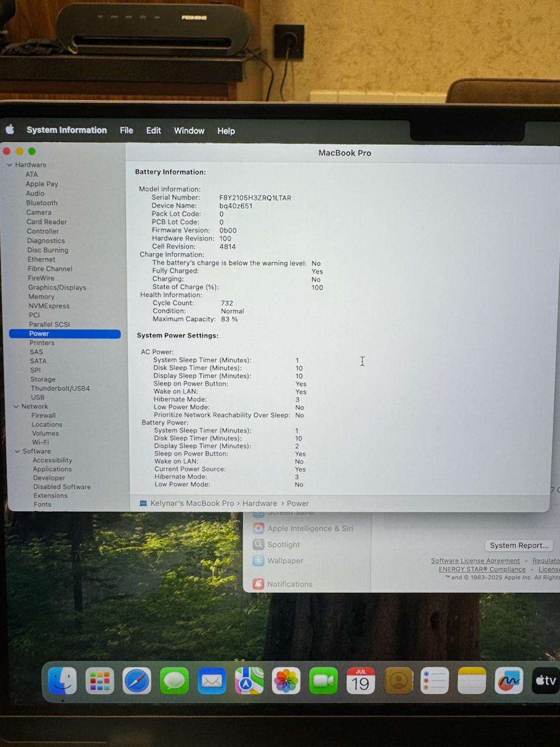
Task: Click the Wallpaper settings icon
Action: [258, 560]
